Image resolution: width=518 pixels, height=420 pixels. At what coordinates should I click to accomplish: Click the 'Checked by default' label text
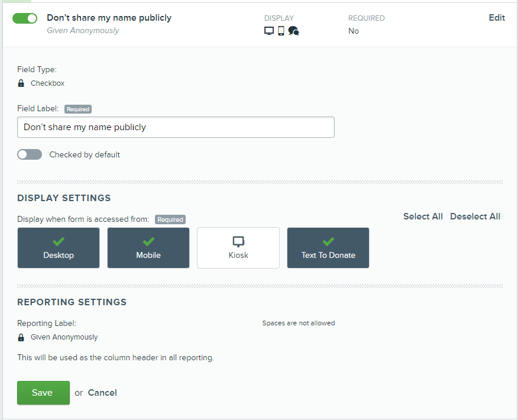pos(85,154)
